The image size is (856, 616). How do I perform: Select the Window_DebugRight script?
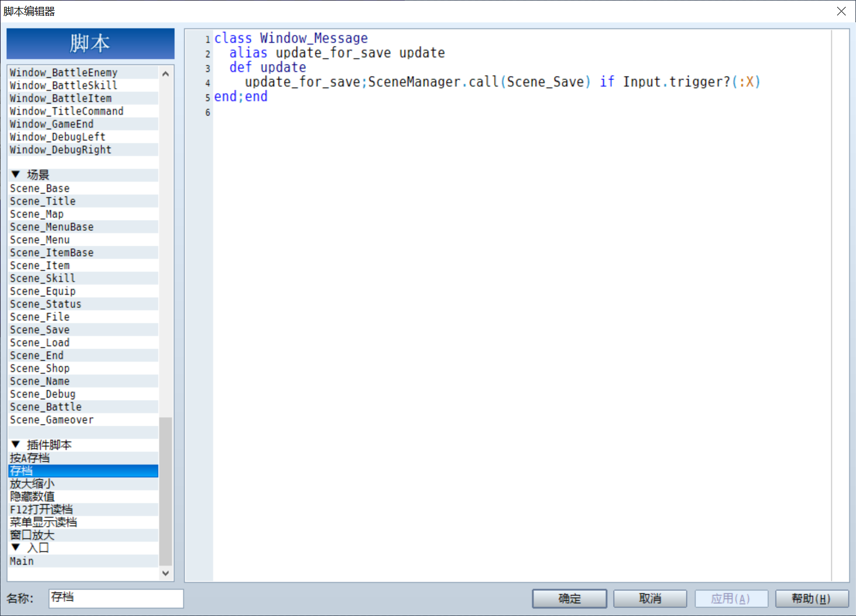coord(83,150)
